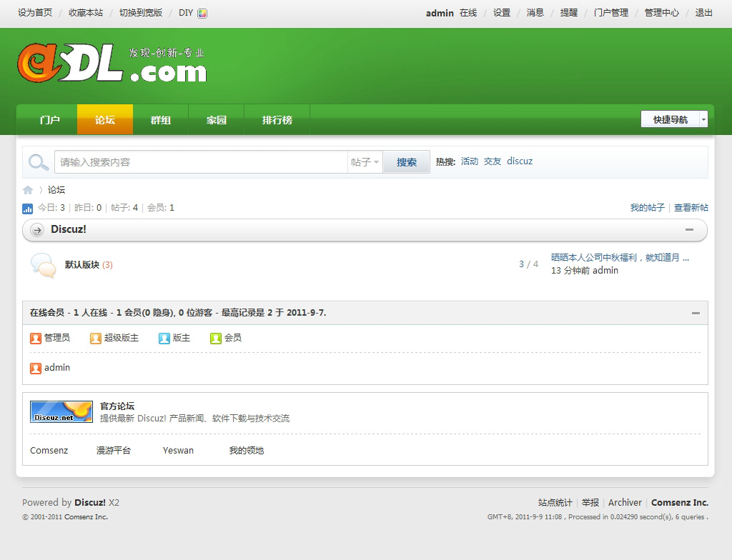Click the 默认版块 chat bubble icon
732x560 pixels.
43,266
